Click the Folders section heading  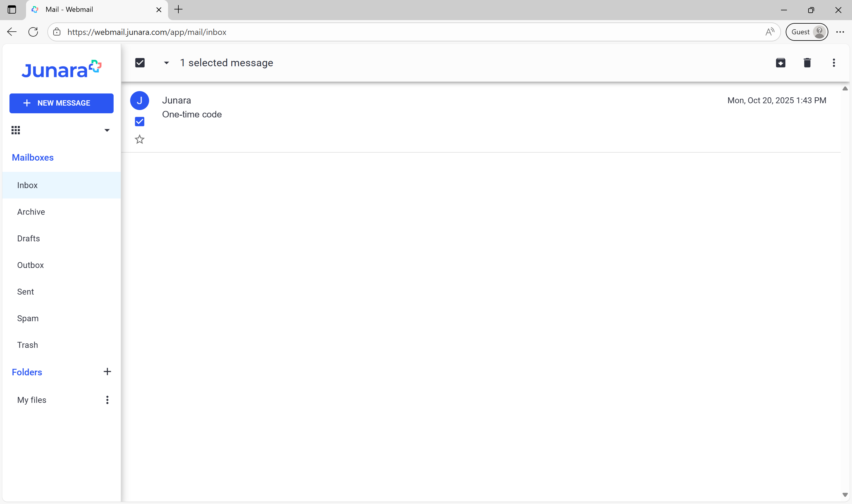pyautogui.click(x=27, y=372)
